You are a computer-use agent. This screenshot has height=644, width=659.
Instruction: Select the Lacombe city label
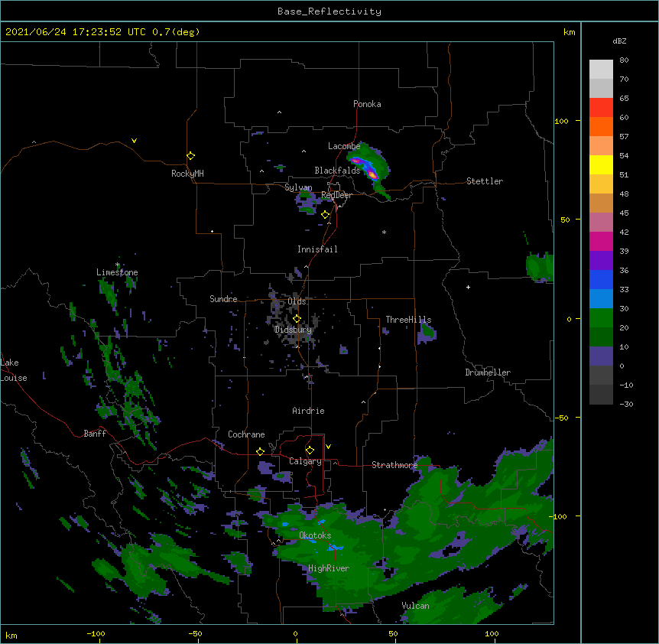tap(344, 146)
